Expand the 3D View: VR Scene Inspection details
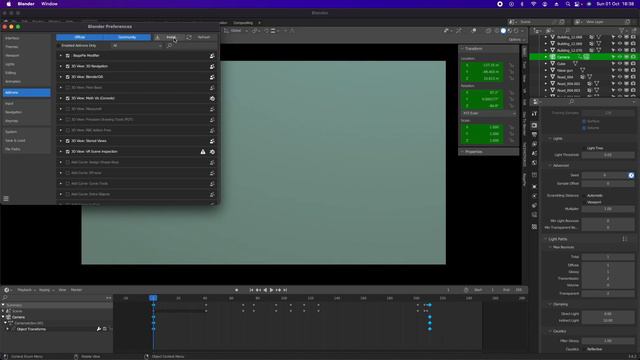The width and height of the screenshot is (640, 360). pyautogui.click(x=61, y=151)
